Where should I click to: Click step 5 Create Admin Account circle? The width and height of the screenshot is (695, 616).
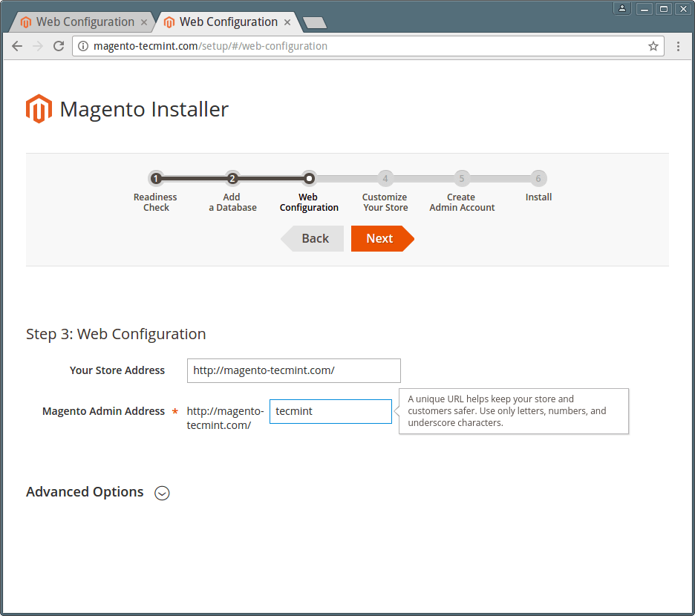461,179
